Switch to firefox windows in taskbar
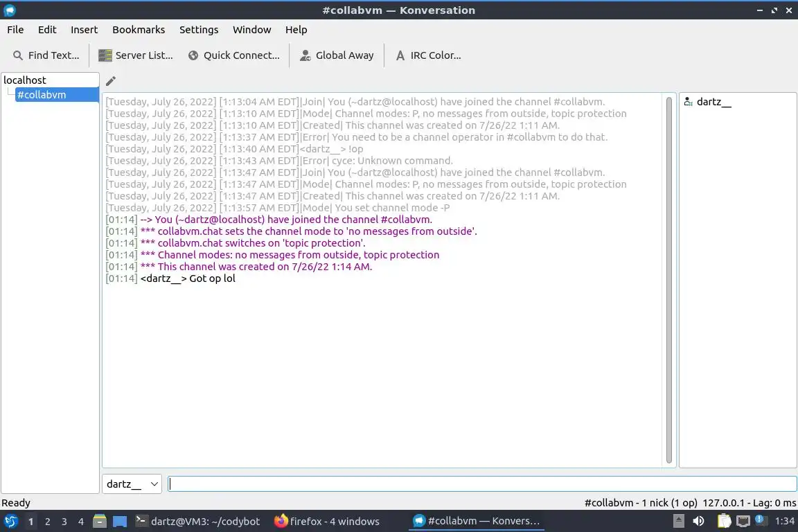This screenshot has width=798, height=532. tap(327, 522)
